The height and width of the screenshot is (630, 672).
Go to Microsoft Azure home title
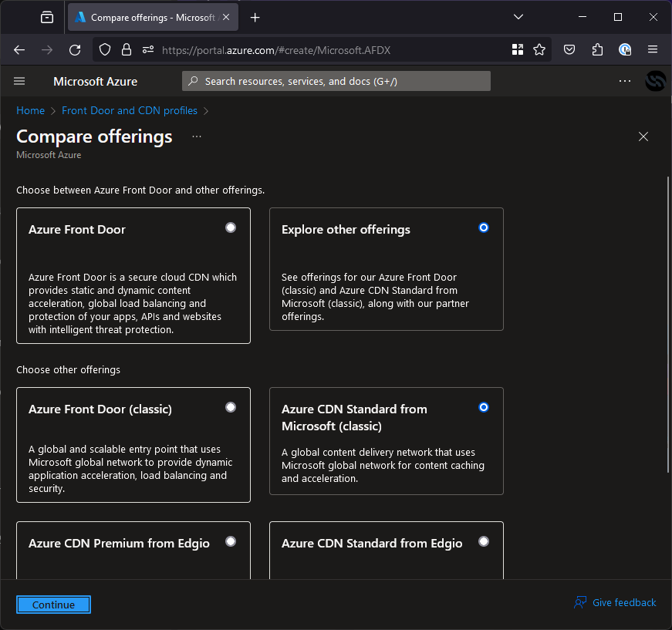95,82
